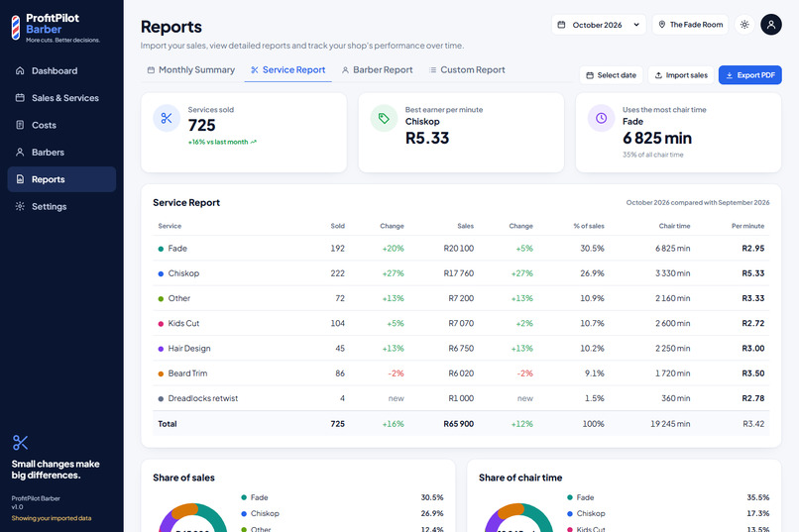
Task: Click the Share of sales donut chart
Action: coord(192,518)
